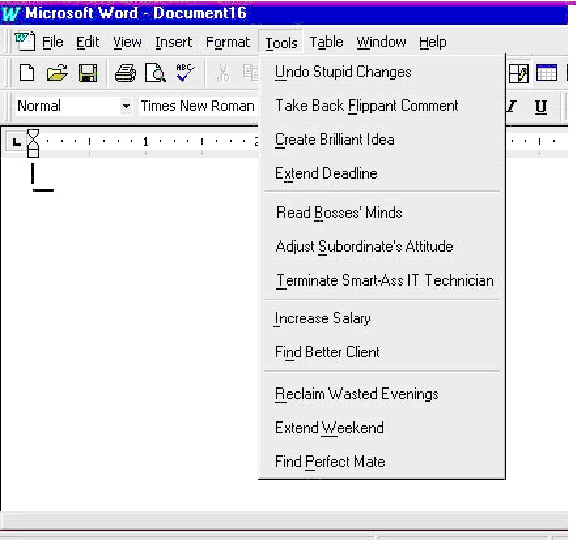Run the ABC spelling check icon
Screen dimensions: 576x540
185,72
